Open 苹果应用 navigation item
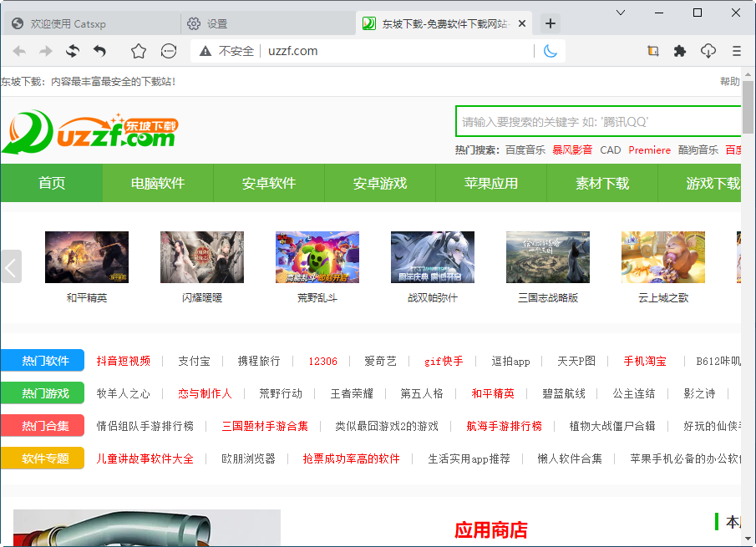The height and width of the screenshot is (547, 756). pos(491,183)
